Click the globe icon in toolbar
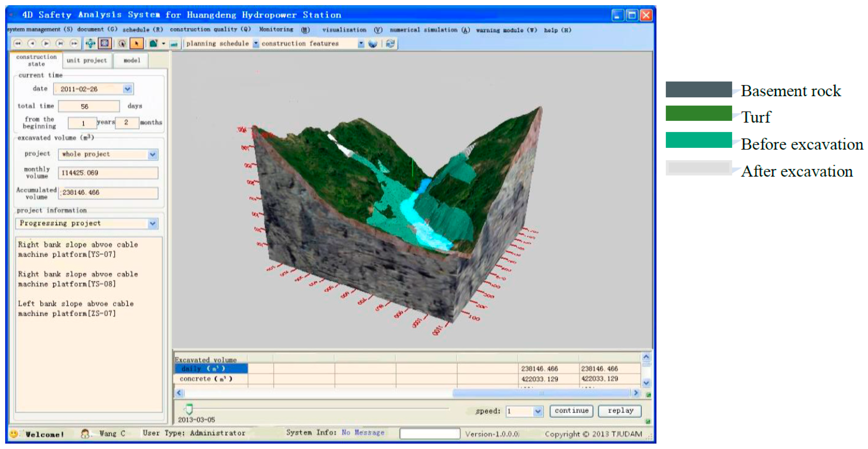 tap(373, 44)
